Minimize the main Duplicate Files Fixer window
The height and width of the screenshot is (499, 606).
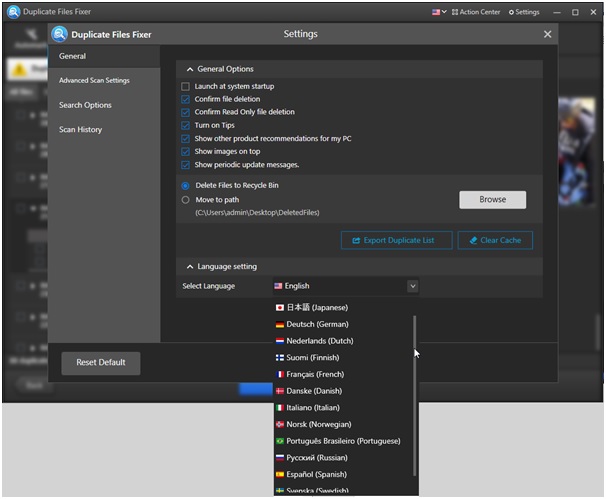click(557, 12)
